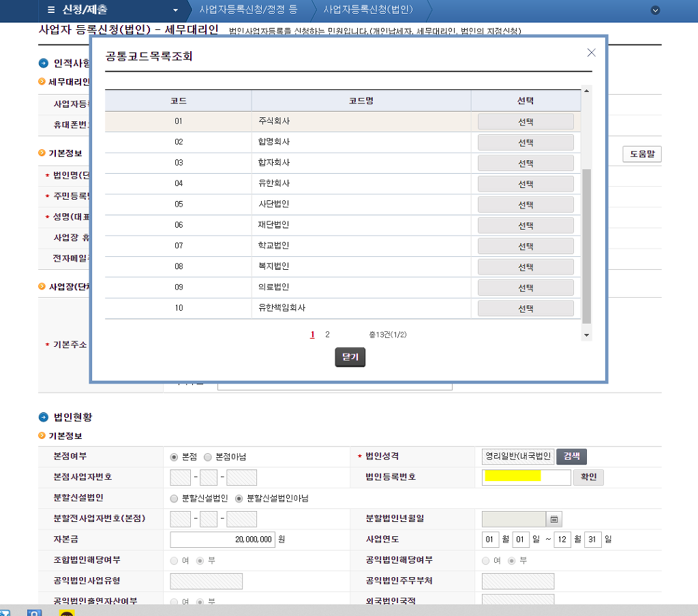Screen dimensions: 698x616
Task: Click the 코드 column header
Action: pos(179,101)
